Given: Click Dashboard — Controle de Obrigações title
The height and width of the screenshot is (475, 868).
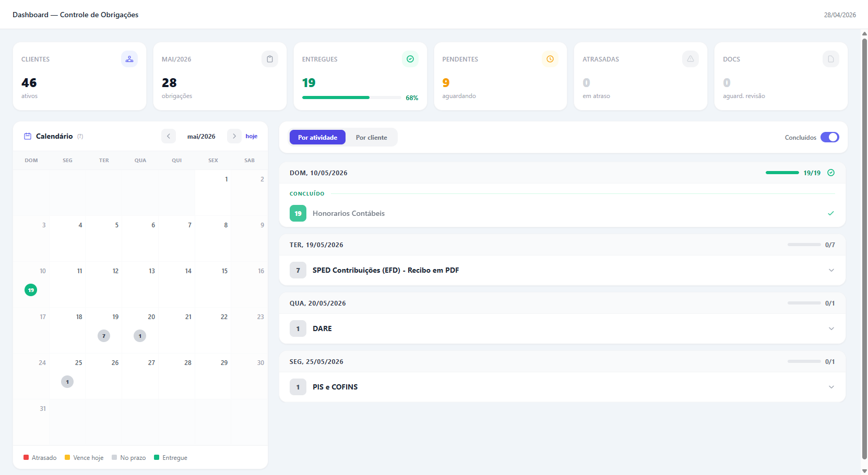Looking at the screenshot, I should click(76, 15).
